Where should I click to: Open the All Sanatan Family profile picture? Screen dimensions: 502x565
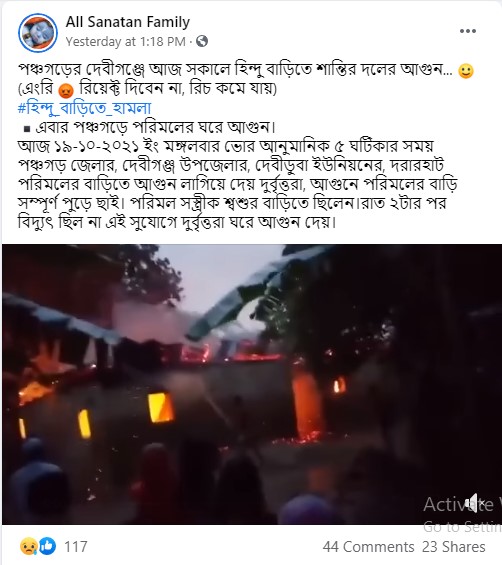38,33
